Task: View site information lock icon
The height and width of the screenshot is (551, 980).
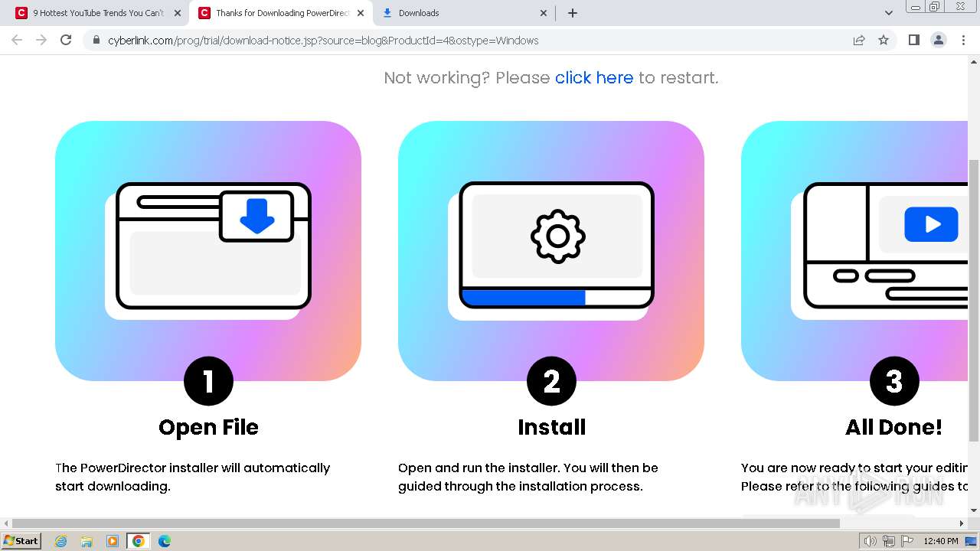Action: tap(96, 41)
